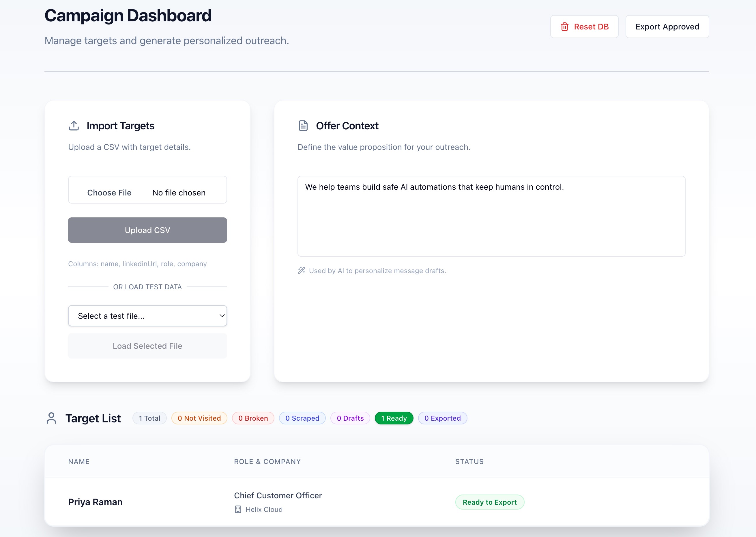Viewport: 756px width, 537px height.
Task: Click the 0 Exported filter badge
Action: (442, 418)
